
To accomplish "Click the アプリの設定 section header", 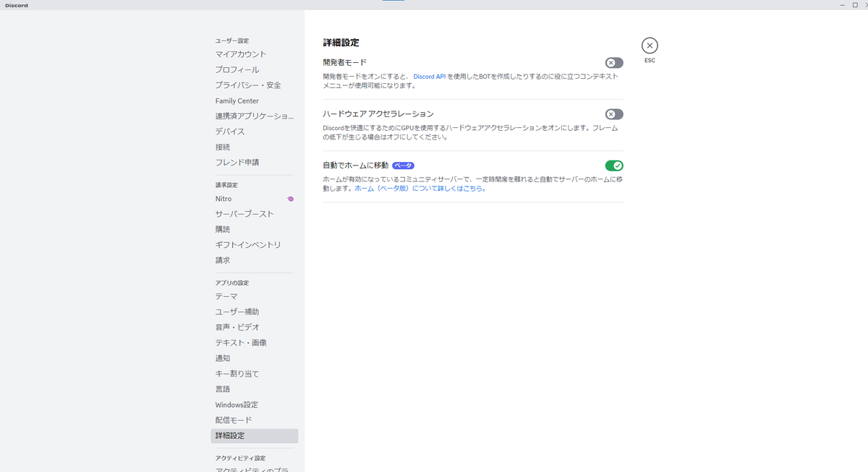I will tap(231, 283).
